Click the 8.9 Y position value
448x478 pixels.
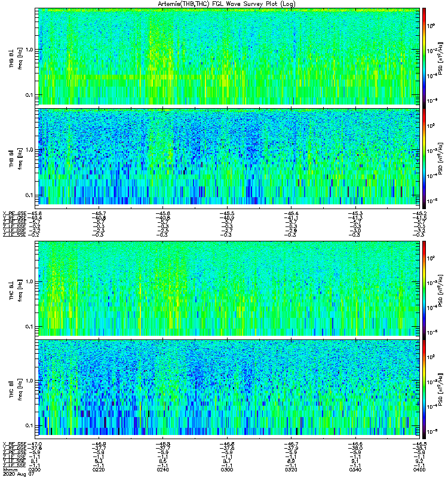click(x=291, y=461)
